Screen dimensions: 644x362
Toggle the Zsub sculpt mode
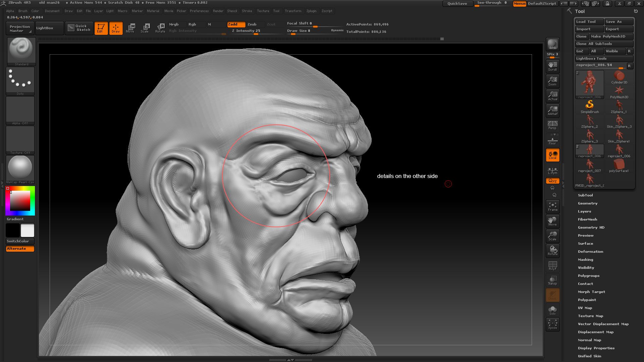[x=252, y=24]
